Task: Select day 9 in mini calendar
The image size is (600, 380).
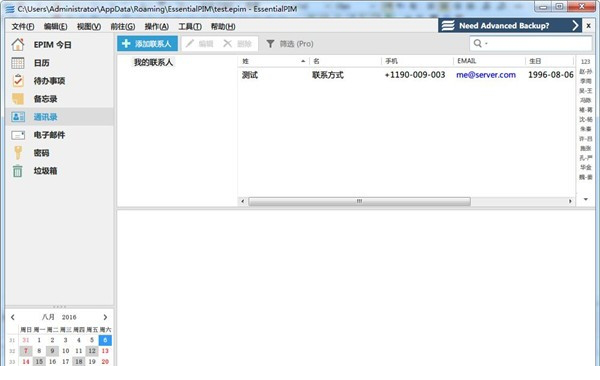Action: (52, 351)
